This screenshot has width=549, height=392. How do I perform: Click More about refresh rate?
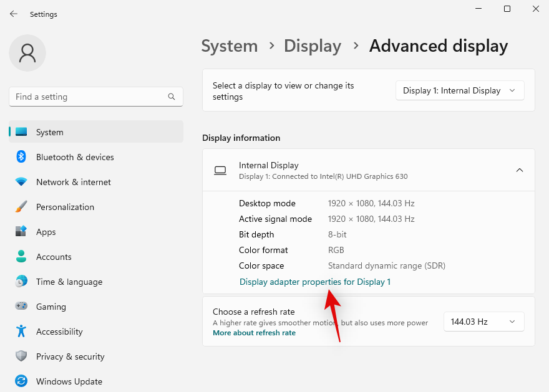tap(254, 333)
